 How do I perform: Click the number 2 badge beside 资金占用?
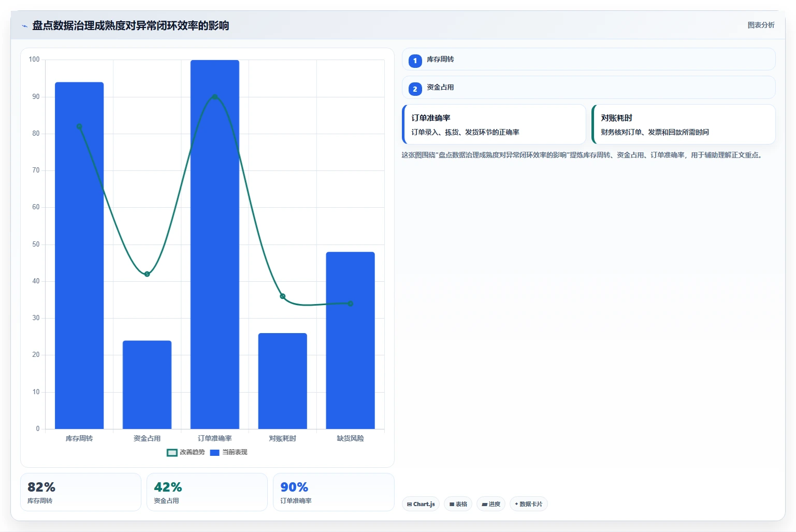point(415,89)
